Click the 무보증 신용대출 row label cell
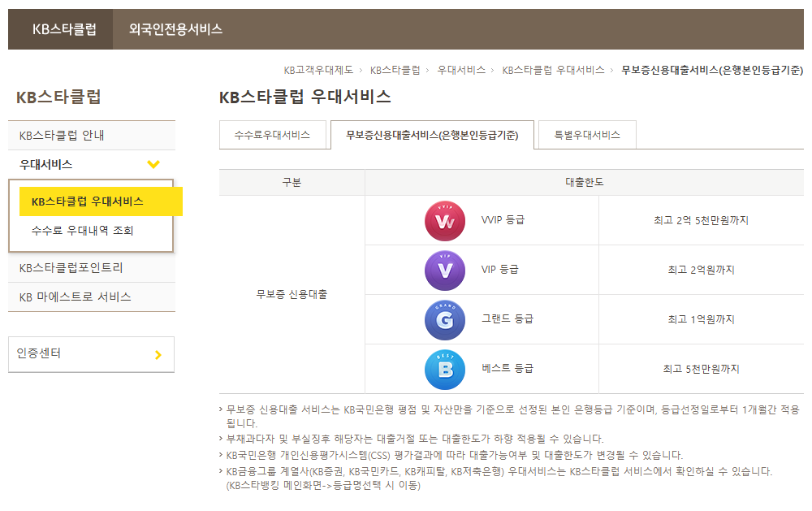Image resolution: width=812 pixels, height=511 pixels. coord(292,294)
